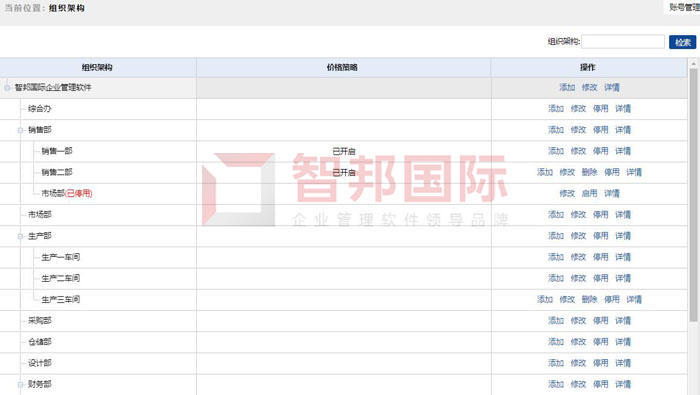Image resolution: width=700 pixels, height=395 pixels.
Task: Collapse the 生产部 tree node
Action: tap(20, 236)
